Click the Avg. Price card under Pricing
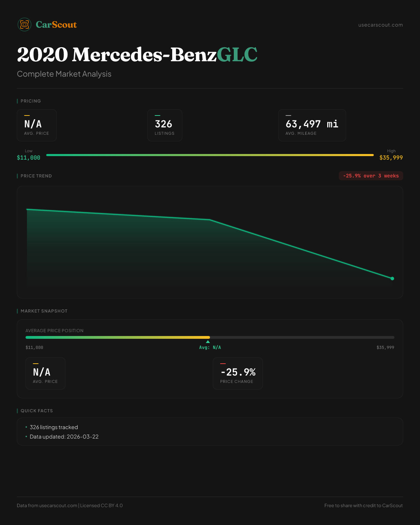This screenshot has height=525, width=420. (x=37, y=125)
